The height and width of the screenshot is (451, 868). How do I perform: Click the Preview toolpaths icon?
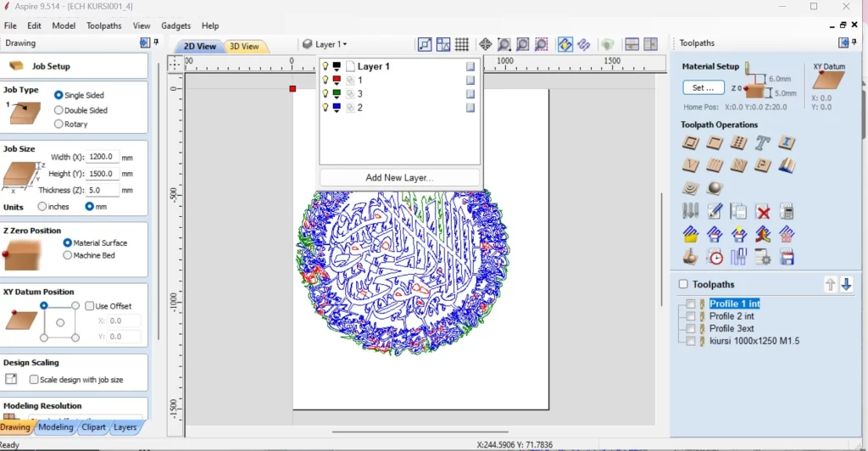[x=690, y=257]
